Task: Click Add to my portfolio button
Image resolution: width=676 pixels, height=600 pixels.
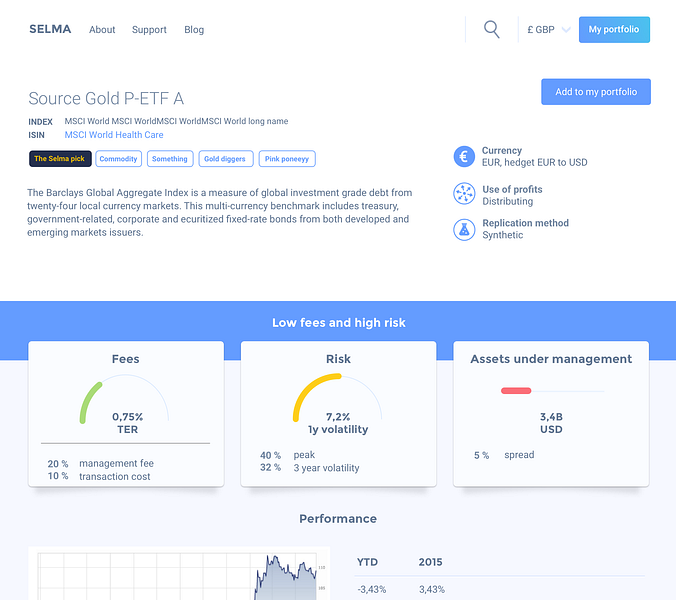Action: coord(596,92)
